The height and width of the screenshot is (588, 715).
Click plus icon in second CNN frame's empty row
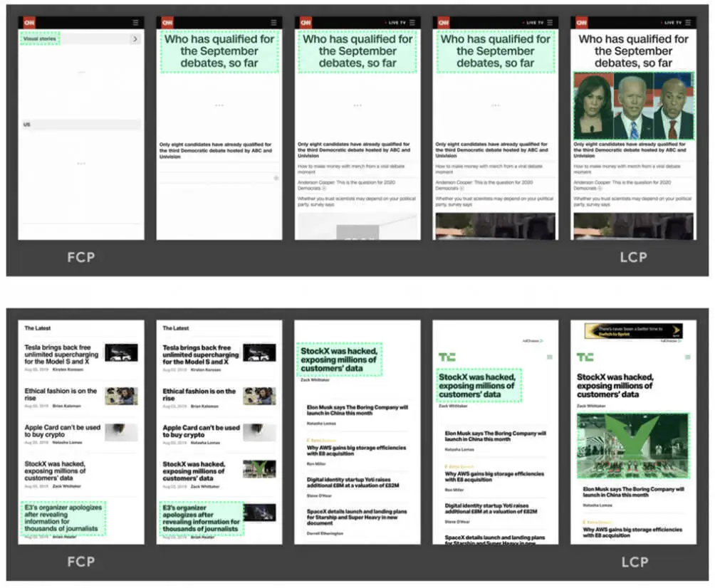(276, 178)
